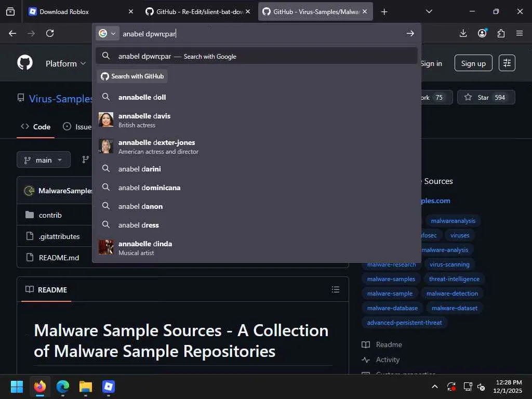532x399 pixels.
Task: Select the 'anabel dominicana' suggestion
Action: coord(257,188)
